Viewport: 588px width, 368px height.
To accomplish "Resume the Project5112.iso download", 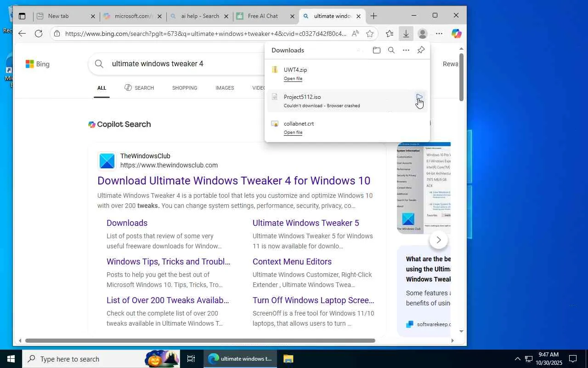I will point(419,97).
